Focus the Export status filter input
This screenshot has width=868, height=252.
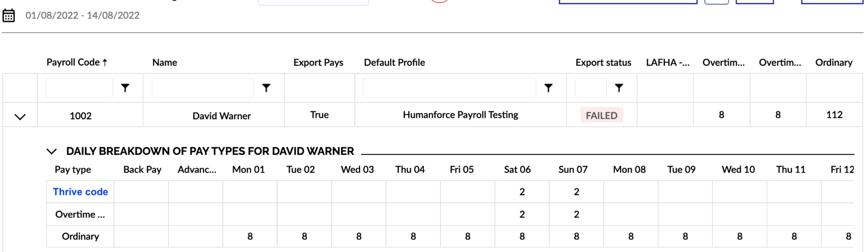(x=591, y=88)
